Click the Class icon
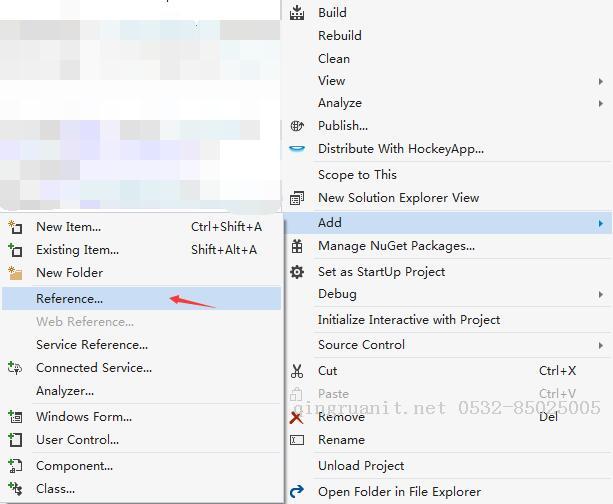613x504 pixels. coord(15,489)
